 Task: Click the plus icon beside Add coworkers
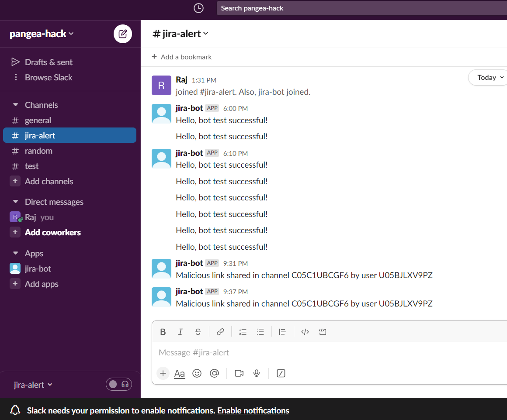(x=15, y=232)
